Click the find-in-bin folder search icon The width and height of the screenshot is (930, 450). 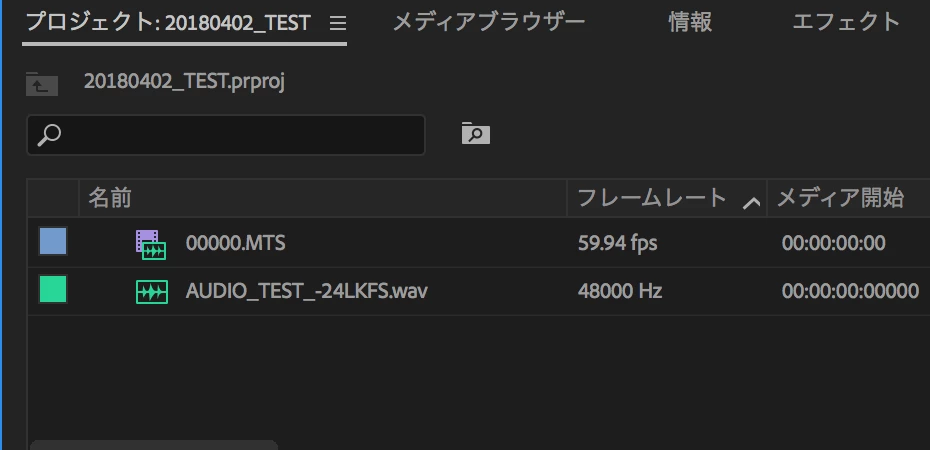tap(476, 133)
